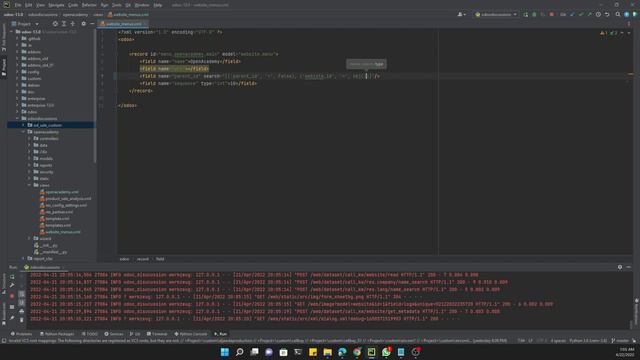
Task: Start debugging with the bug icon
Action: [x=534, y=14]
